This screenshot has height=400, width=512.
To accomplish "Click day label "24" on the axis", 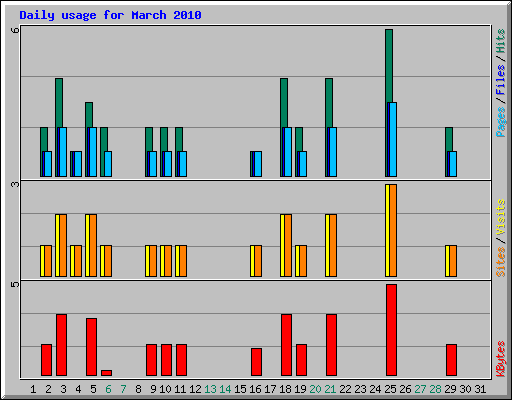I will click(375, 389).
